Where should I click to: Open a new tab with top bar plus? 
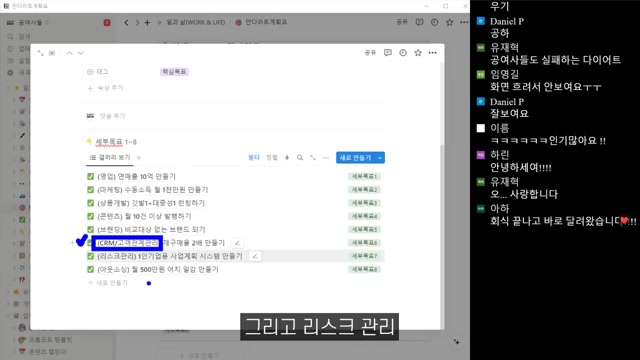(x=147, y=22)
